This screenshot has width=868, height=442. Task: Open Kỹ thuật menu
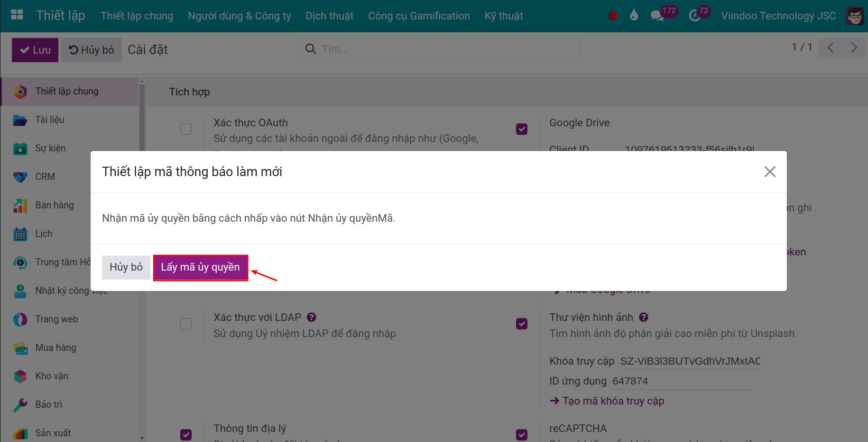(x=504, y=16)
